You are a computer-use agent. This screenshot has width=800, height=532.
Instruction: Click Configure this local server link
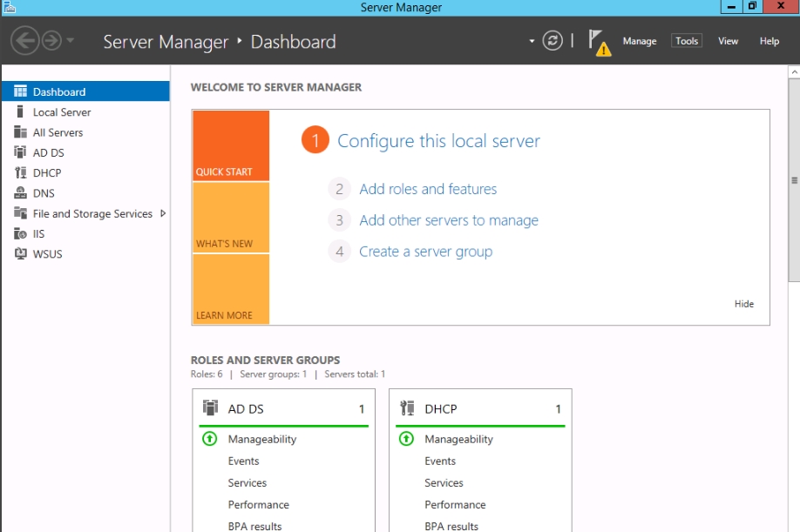click(x=438, y=141)
